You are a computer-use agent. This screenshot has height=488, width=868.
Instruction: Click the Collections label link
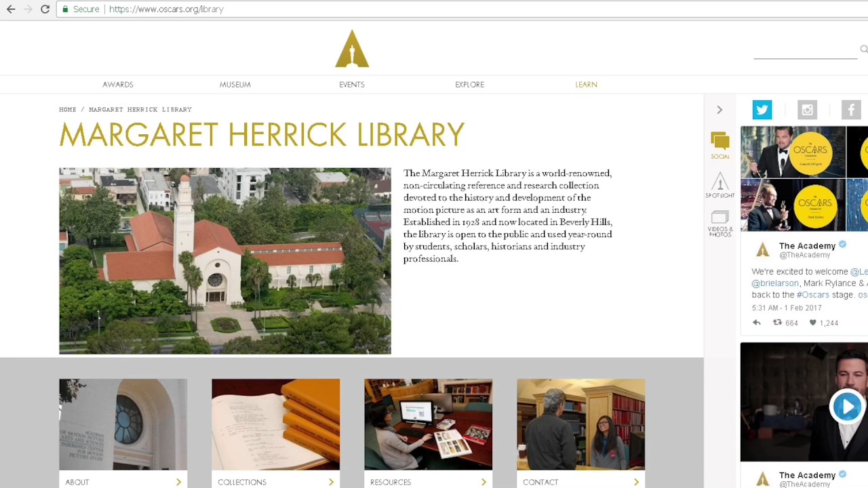(x=242, y=482)
